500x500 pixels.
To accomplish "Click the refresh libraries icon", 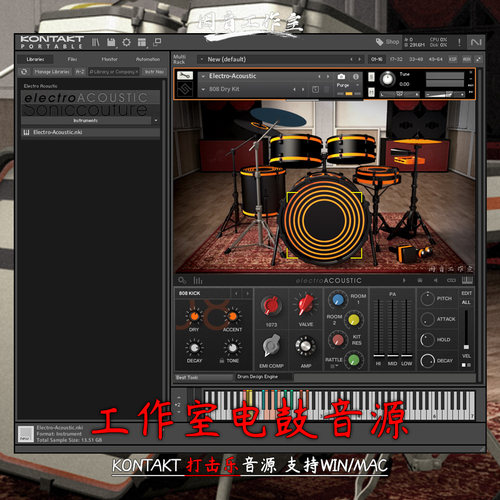I will pyautogui.click(x=24, y=72).
